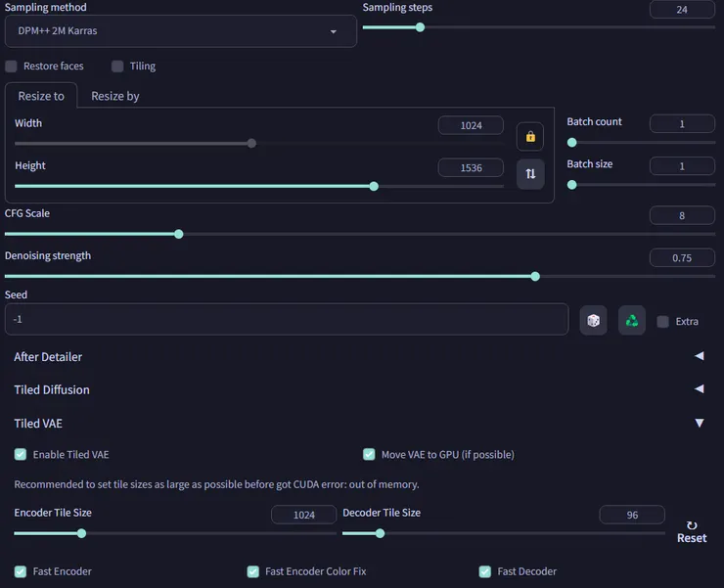Collapse the Tiled VAE section
This screenshot has width=724, height=588.
(x=699, y=424)
